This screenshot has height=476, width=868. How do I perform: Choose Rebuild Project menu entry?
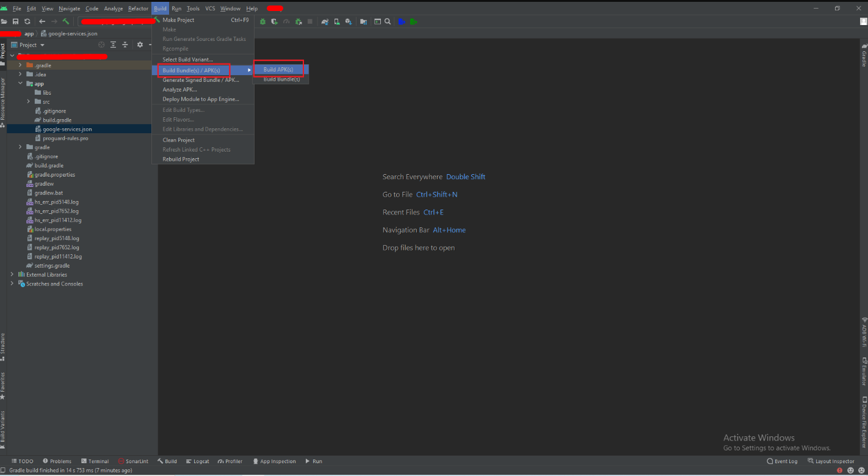click(x=181, y=159)
